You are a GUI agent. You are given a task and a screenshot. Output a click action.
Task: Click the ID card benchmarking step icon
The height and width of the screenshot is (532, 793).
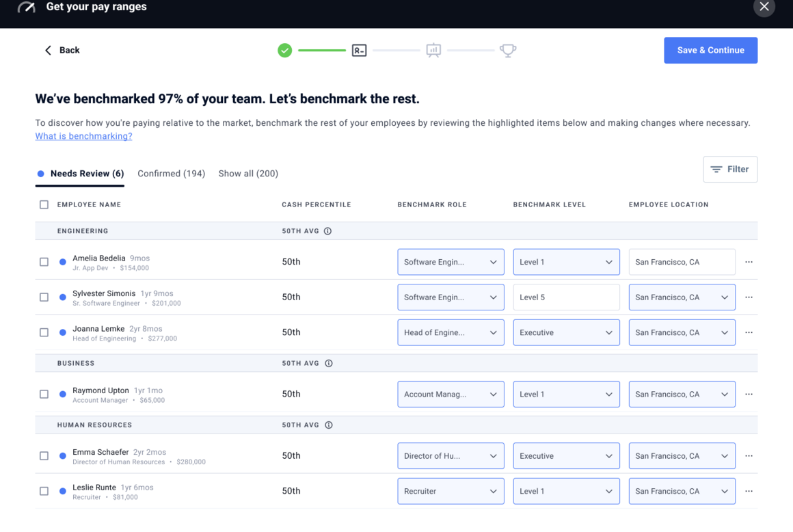click(x=359, y=51)
